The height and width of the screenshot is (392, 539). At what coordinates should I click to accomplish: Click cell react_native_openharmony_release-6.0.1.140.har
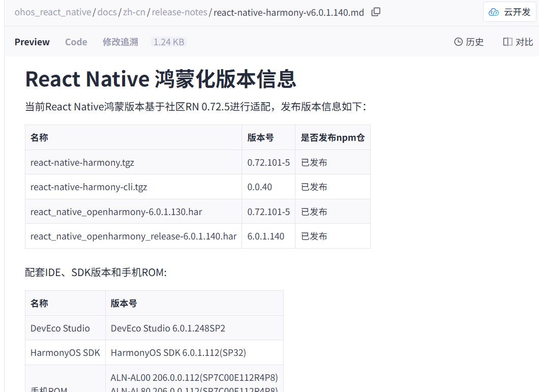133,236
